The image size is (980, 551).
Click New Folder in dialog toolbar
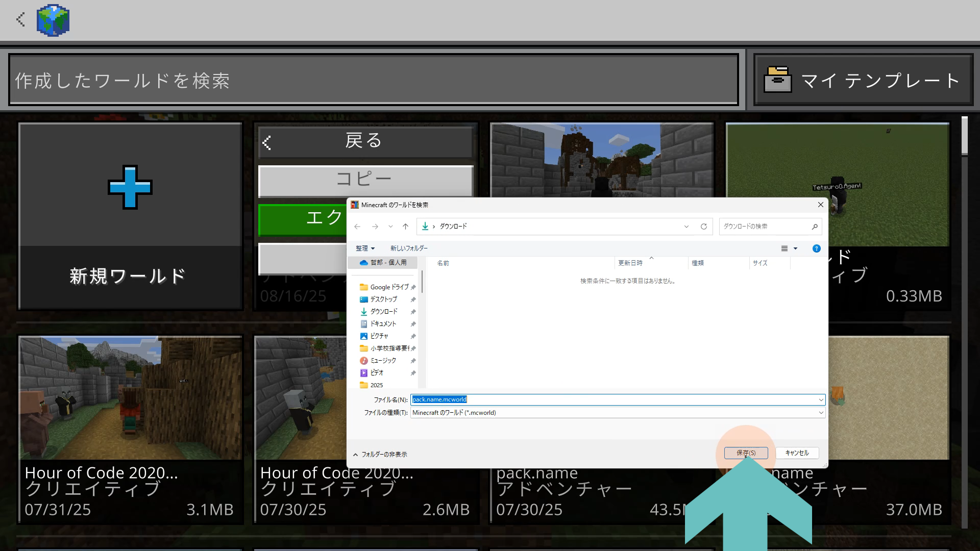tap(409, 248)
